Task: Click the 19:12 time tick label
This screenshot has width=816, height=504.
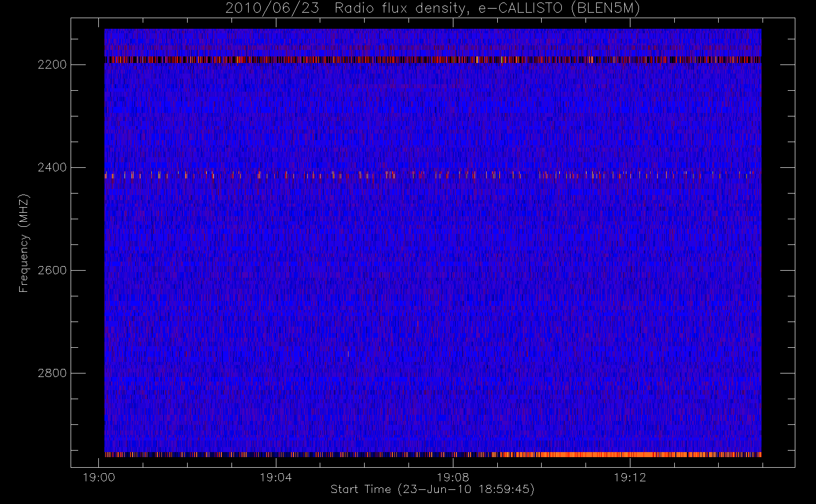Action: [630, 477]
